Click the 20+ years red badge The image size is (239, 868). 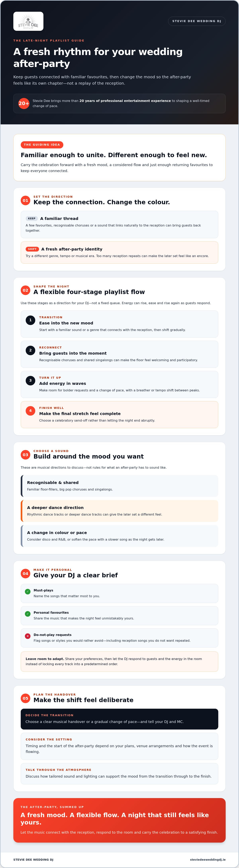coord(24,104)
